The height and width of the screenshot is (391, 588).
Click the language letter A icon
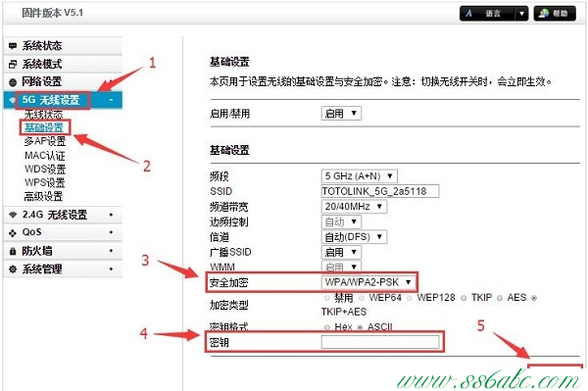click(468, 14)
